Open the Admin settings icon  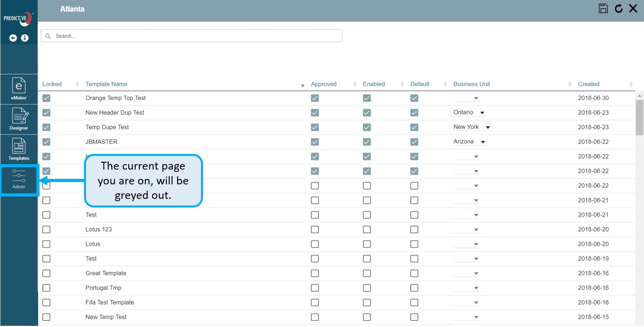[x=19, y=179]
